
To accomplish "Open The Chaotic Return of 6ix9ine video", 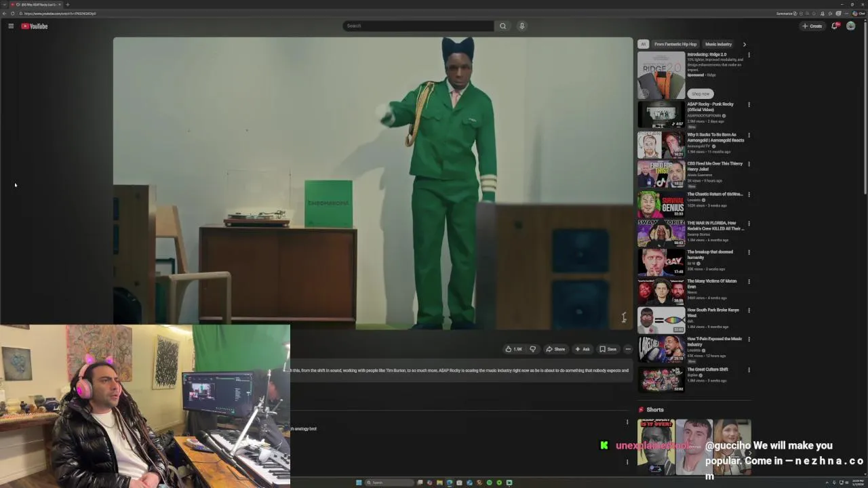I will click(661, 204).
